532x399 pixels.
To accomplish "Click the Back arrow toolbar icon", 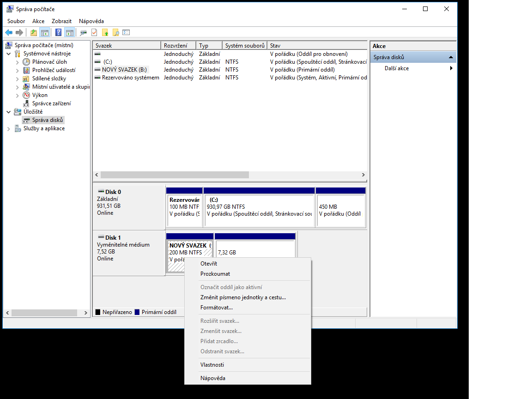I will pos(8,32).
